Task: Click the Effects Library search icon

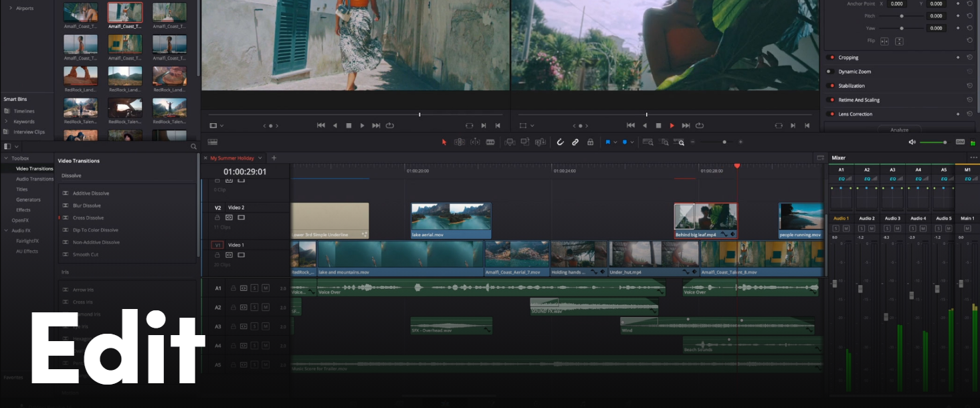Action: pyautogui.click(x=193, y=146)
